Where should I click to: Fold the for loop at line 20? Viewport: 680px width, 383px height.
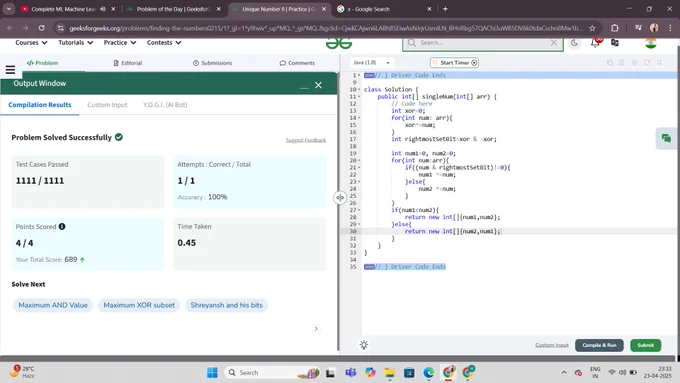click(359, 160)
